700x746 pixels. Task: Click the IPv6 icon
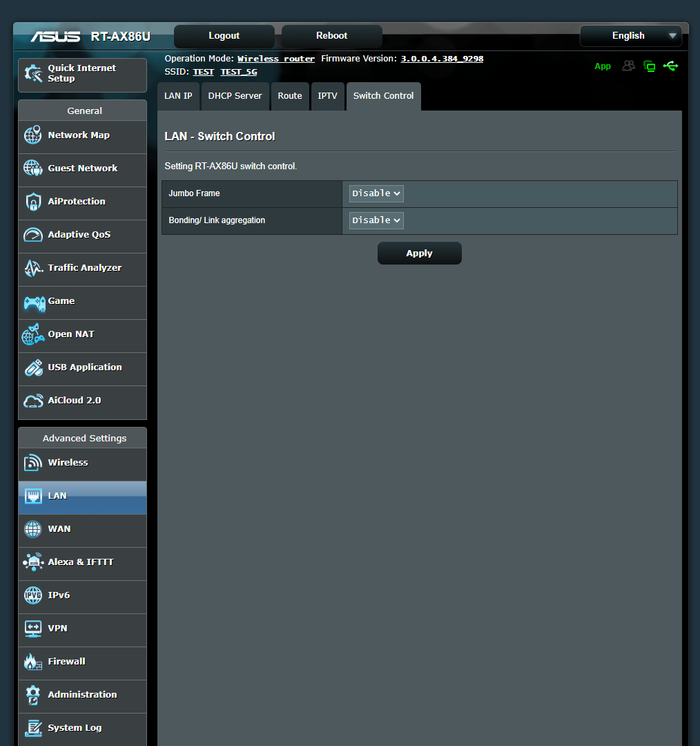(x=33, y=595)
